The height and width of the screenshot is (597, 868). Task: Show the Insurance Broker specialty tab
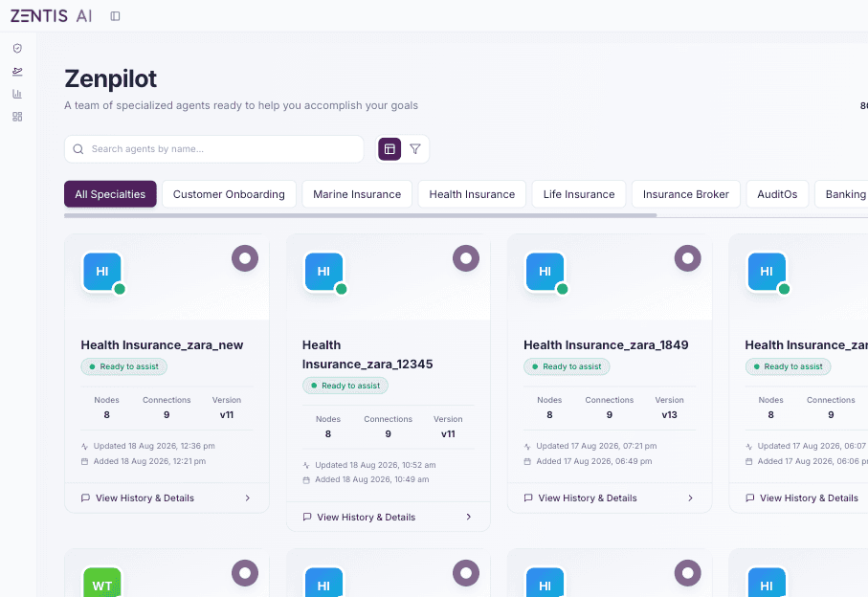coord(686,194)
